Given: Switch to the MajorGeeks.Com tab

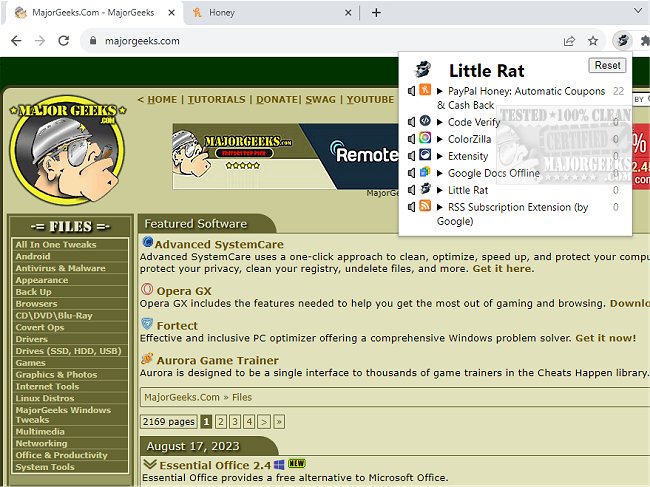Looking at the screenshot, I should click(x=93, y=13).
